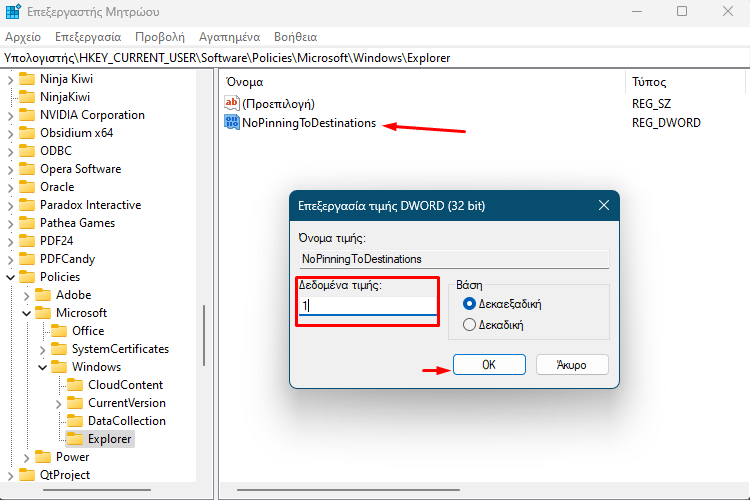Click the Policies folder icon
The image size is (750, 500).
click(x=27, y=277)
